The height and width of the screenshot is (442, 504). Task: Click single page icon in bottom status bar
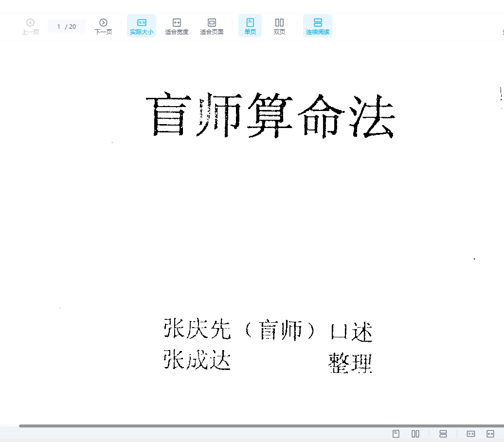(x=396, y=434)
